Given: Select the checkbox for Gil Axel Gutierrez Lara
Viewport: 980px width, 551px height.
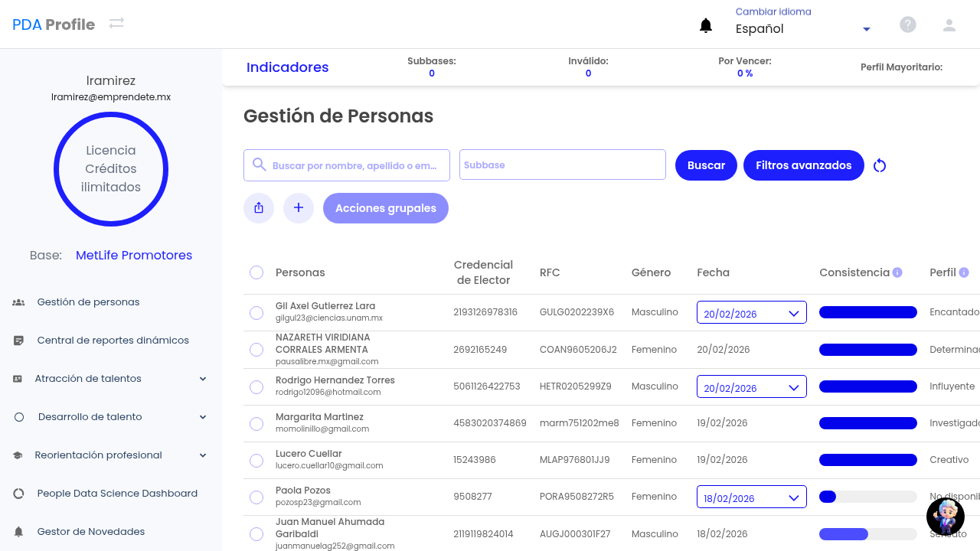Looking at the screenshot, I should 256,312.
